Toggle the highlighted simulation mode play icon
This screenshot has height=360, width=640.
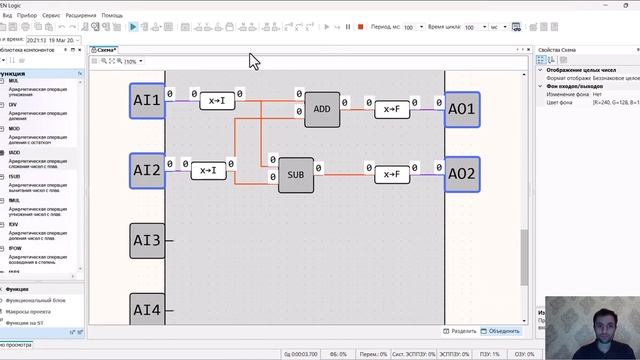coord(133,27)
